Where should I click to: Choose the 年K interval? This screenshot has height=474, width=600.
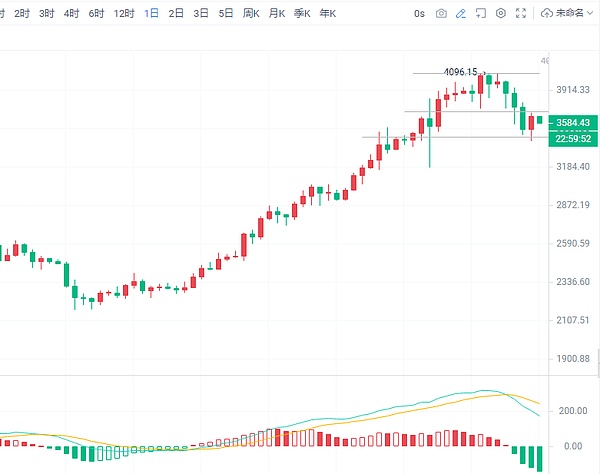coord(326,14)
